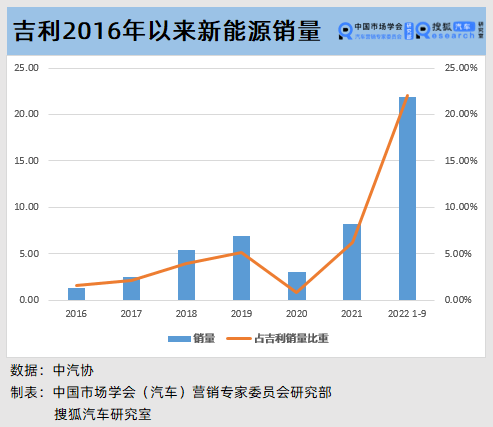
Task: Click the 销量 legend label
Action: coord(204,338)
